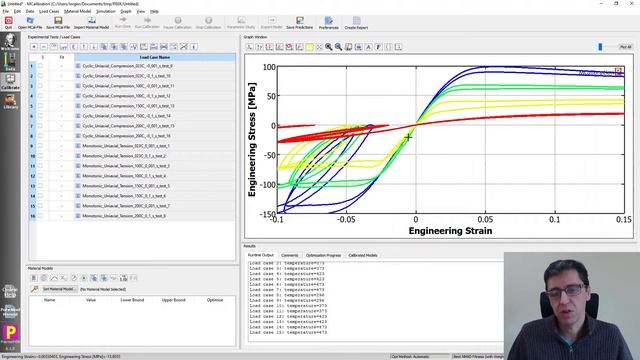Click the Load Case Name column header
This screenshot has width=640, height=360.
tap(155, 57)
